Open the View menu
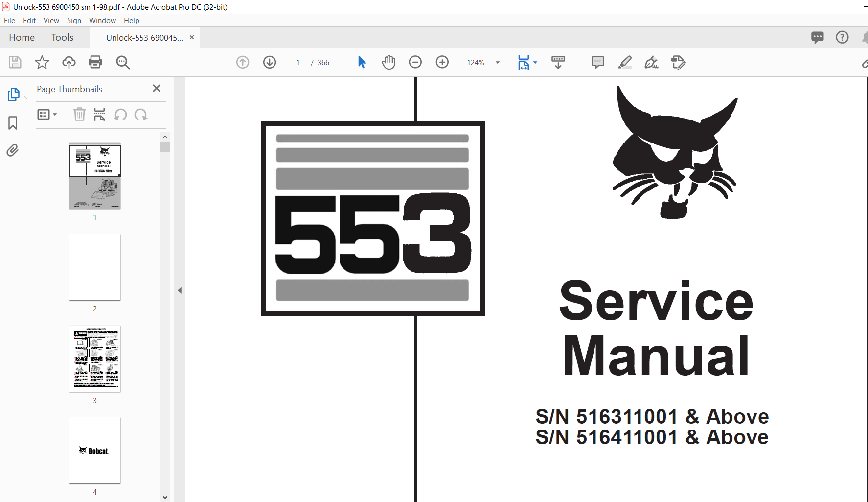This screenshot has height=502, width=868. 51,21
